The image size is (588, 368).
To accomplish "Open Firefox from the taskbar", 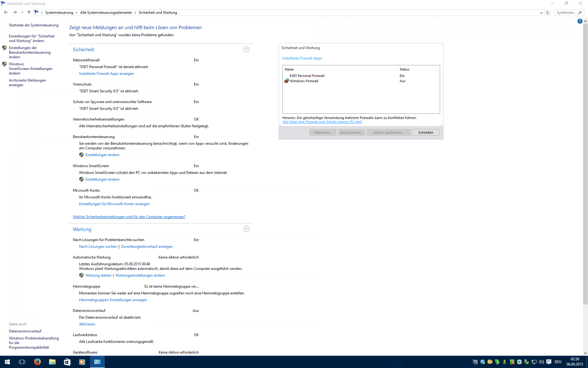I will tap(37, 362).
